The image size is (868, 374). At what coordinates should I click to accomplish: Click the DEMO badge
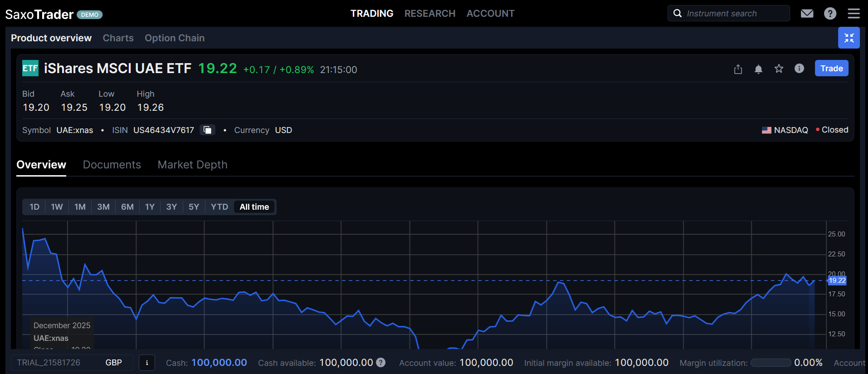[x=90, y=15]
